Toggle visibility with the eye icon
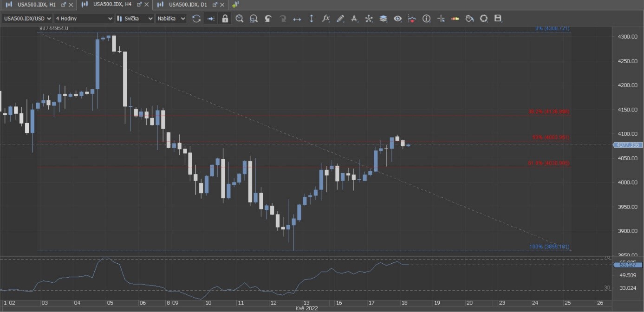 pyautogui.click(x=398, y=19)
